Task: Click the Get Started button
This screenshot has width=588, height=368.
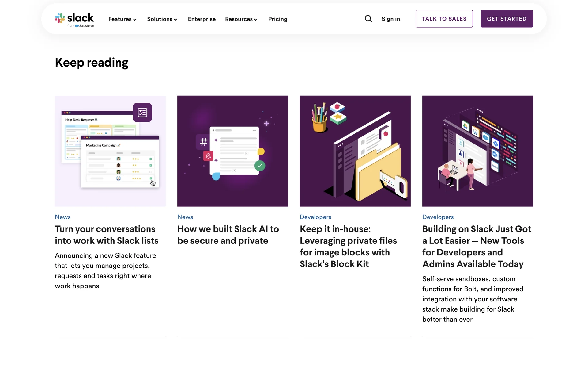Action: [506, 19]
